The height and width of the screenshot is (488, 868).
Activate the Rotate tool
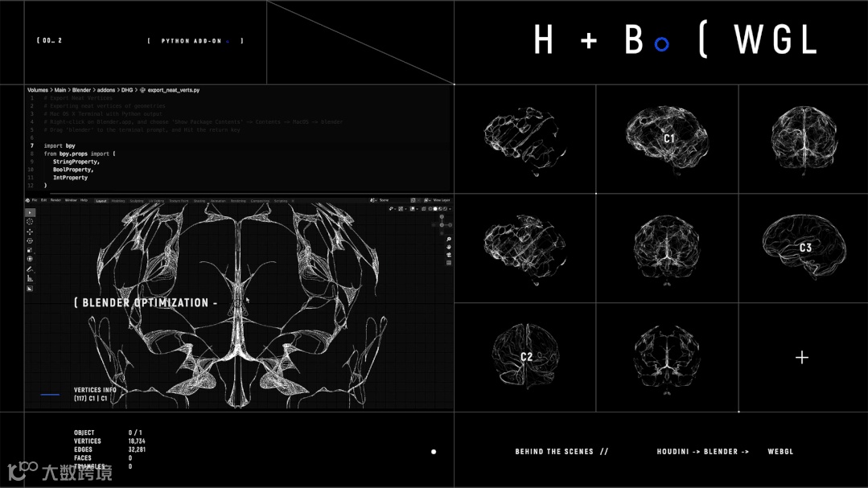(x=30, y=240)
